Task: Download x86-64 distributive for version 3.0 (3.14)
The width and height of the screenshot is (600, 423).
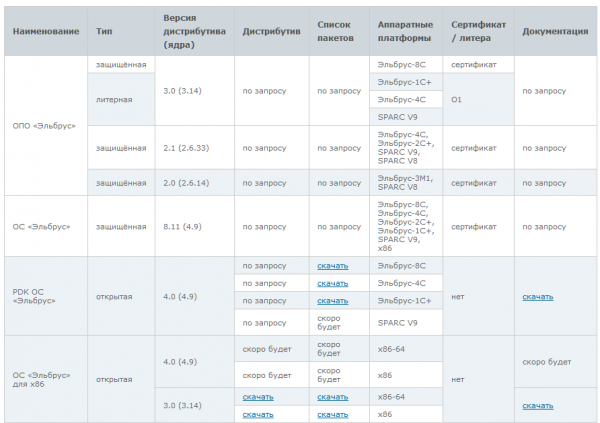Action: pos(257,397)
